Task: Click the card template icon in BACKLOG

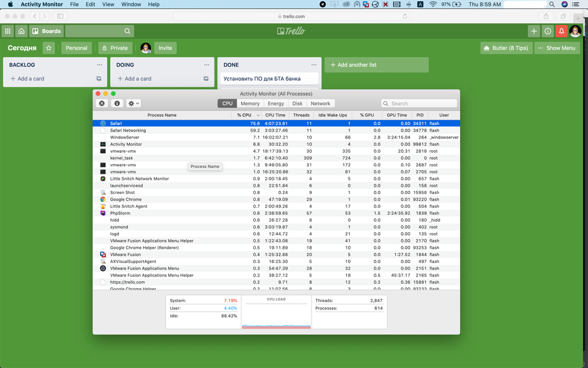Action: 98,78
